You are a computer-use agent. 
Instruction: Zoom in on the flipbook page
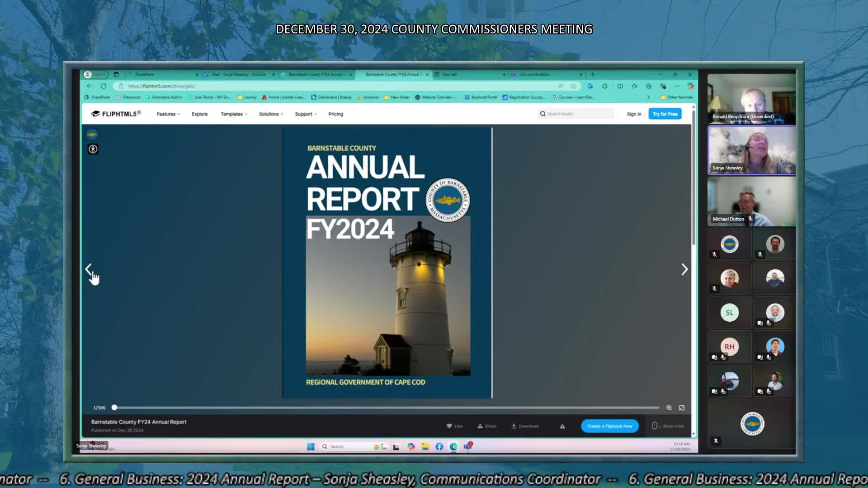(x=669, y=408)
